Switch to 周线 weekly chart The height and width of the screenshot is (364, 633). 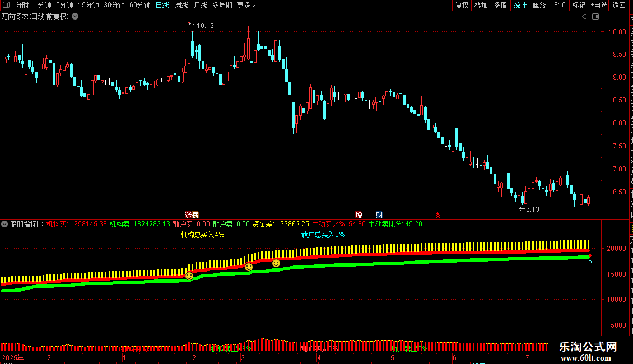(181, 5)
